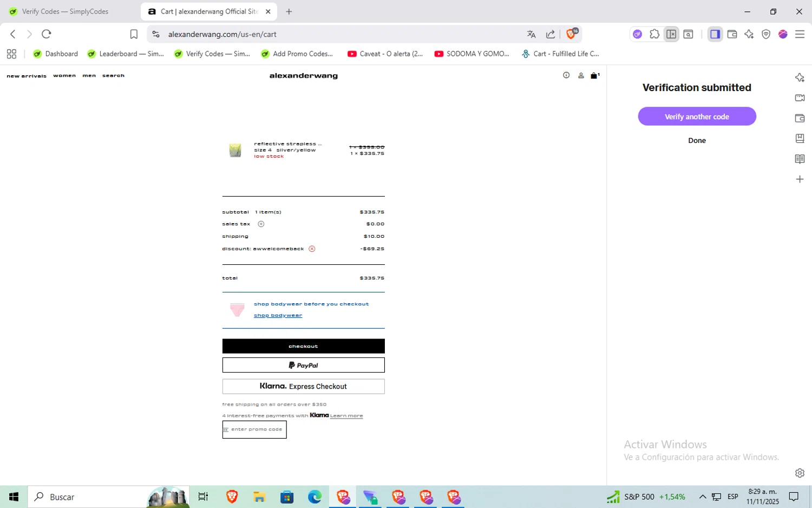
Task: Open sidebar settings gear icon
Action: click(800, 473)
